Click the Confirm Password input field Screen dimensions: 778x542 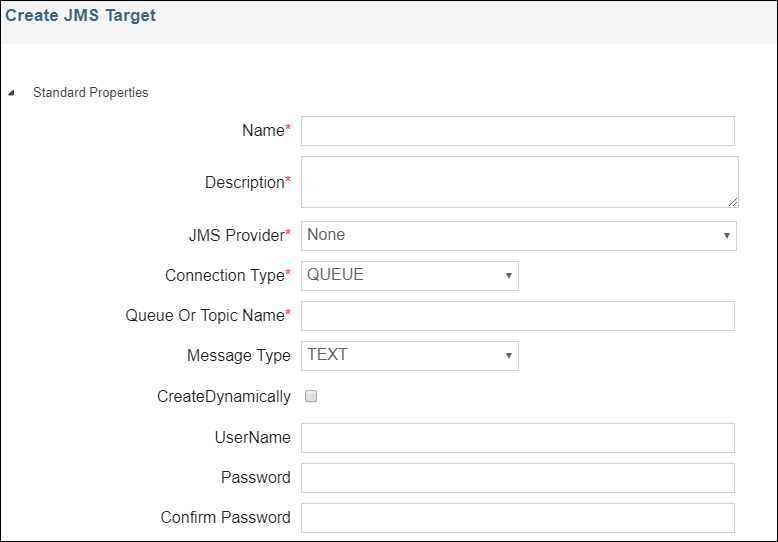click(x=517, y=518)
